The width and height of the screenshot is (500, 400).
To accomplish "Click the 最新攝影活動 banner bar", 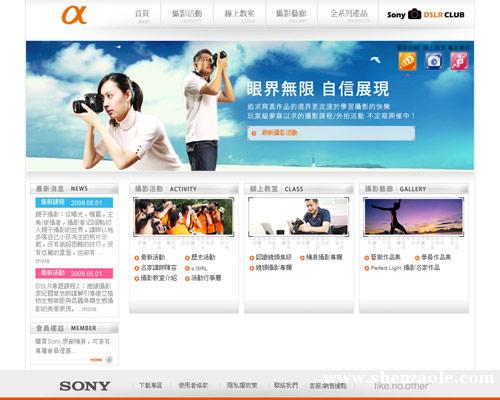I will click(x=331, y=133).
